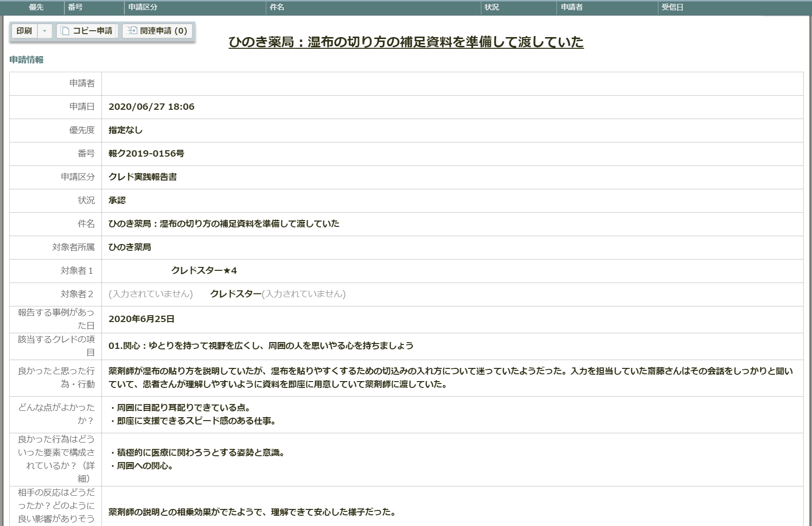Open the underlined ひのき薬局 title link

[x=406, y=42]
